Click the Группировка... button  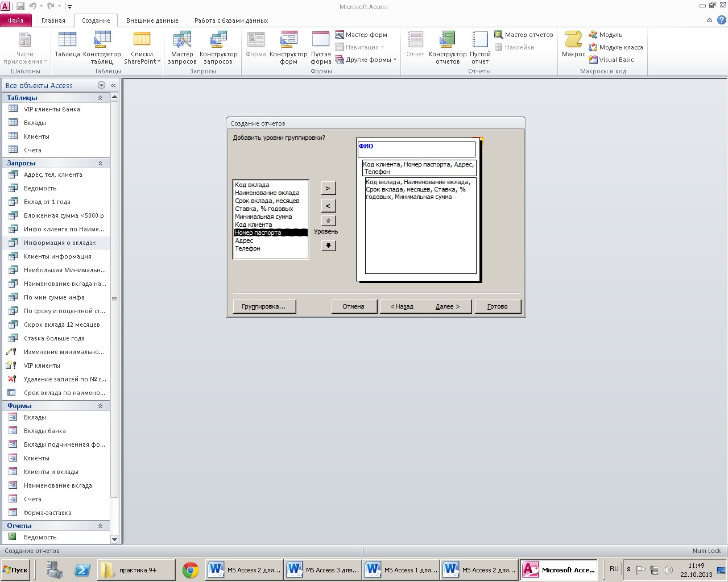click(263, 306)
